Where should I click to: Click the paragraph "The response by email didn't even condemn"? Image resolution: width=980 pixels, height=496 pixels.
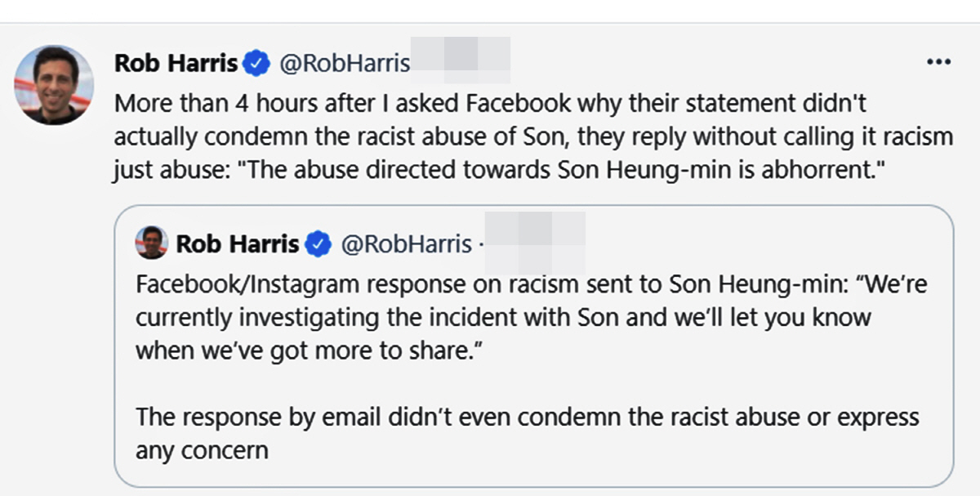(528, 432)
